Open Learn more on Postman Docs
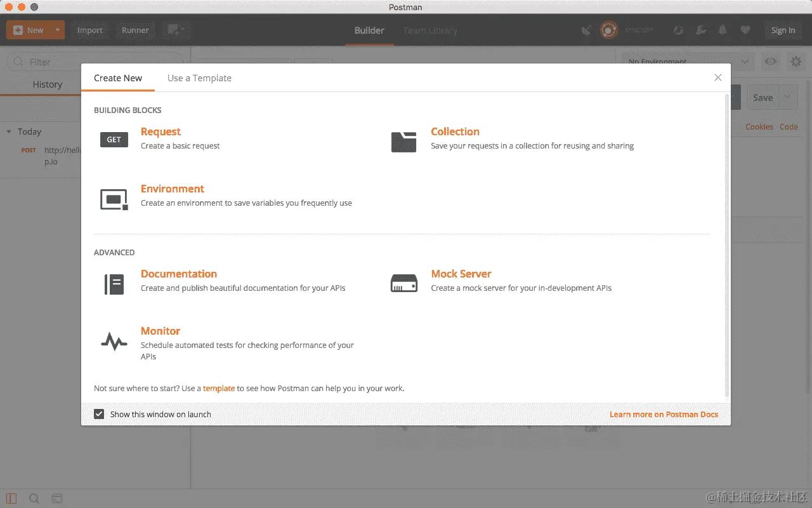Image resolution: width=812 pixels, height=508 pixels. [x=664, y=414]
